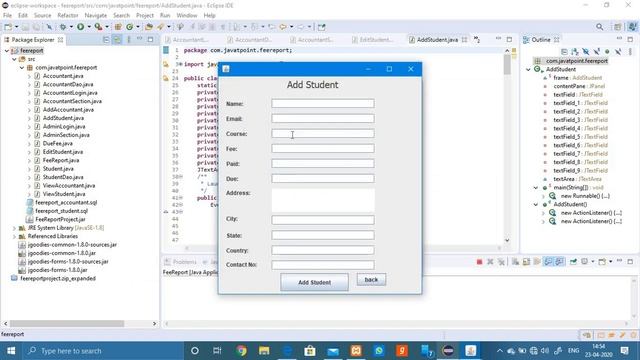Click the Open Perspective icon
This screenshot has height=360, width=640.
tap(618, 27)
